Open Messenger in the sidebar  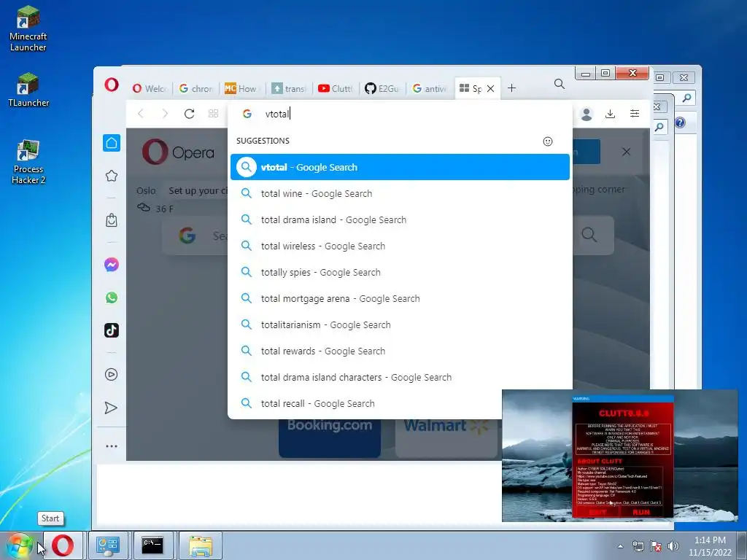coord(112,265)
